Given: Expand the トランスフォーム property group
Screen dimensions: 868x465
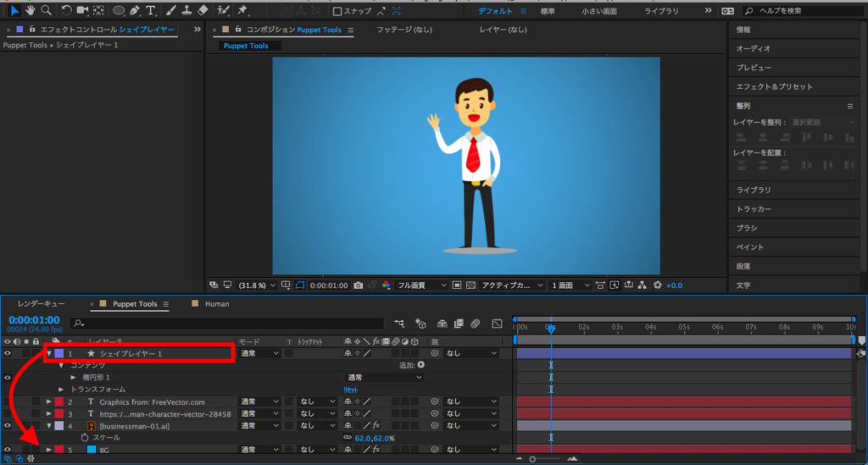Looking at the screenshot, I should click(61, 389).
